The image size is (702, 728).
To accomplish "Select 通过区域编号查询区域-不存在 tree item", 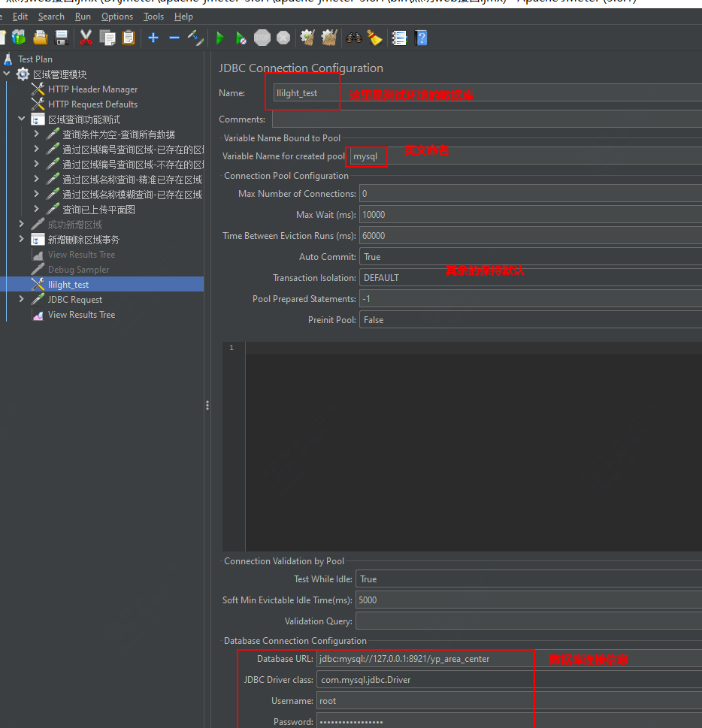I will coord(133,165).
